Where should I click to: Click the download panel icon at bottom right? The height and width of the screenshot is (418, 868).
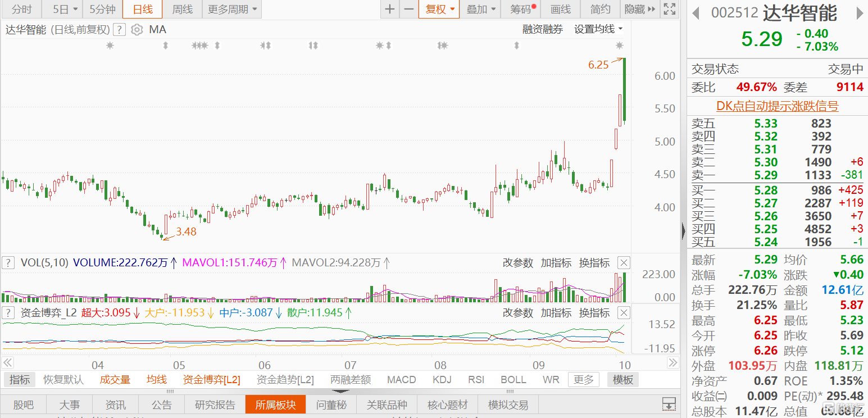(x=669, y=404)
